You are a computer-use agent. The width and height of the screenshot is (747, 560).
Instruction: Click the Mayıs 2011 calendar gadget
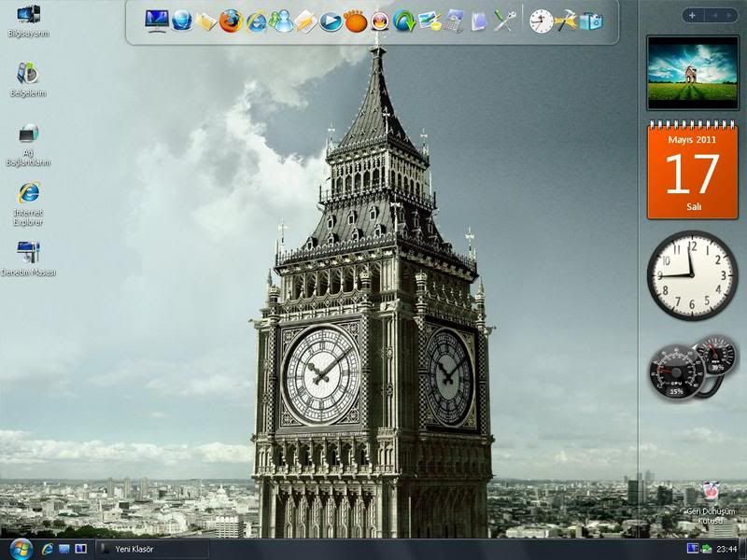[692, 170]
